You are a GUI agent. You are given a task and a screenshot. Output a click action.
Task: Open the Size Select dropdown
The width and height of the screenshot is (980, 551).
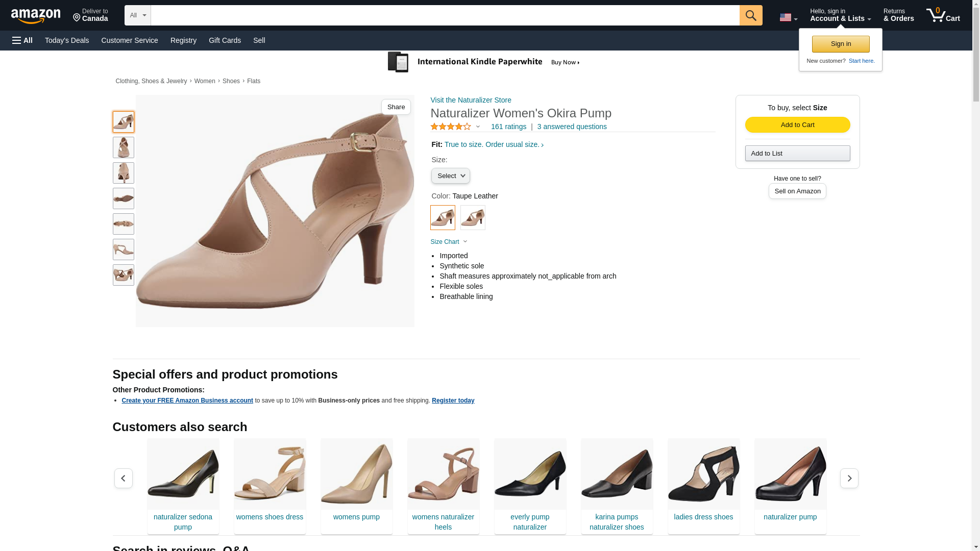(x=450, y=176)
